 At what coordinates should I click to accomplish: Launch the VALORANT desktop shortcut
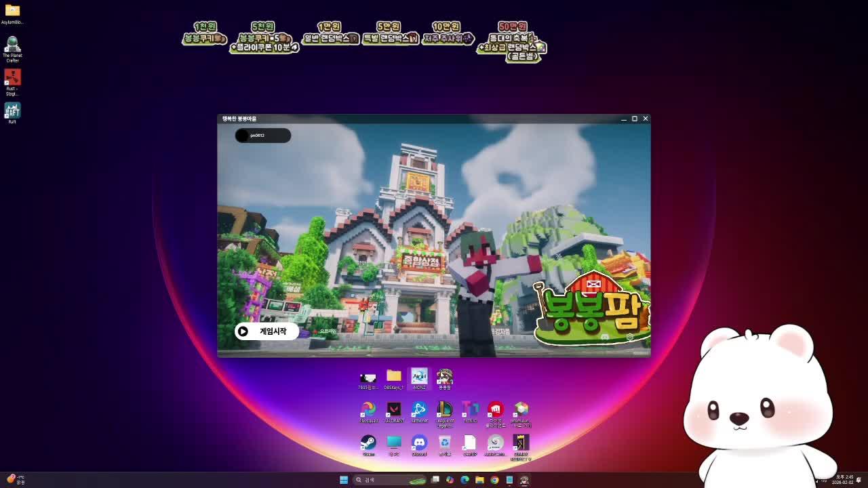tap(394, 412)
